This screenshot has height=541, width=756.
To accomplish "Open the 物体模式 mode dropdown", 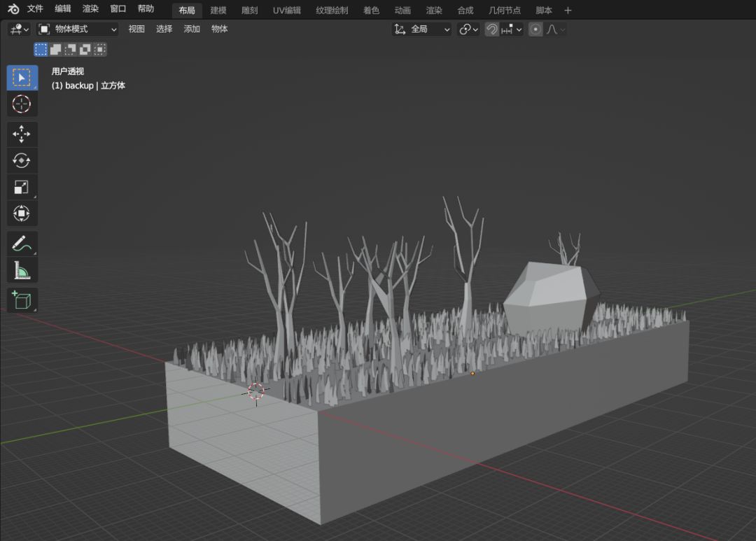I will [78, 29].
